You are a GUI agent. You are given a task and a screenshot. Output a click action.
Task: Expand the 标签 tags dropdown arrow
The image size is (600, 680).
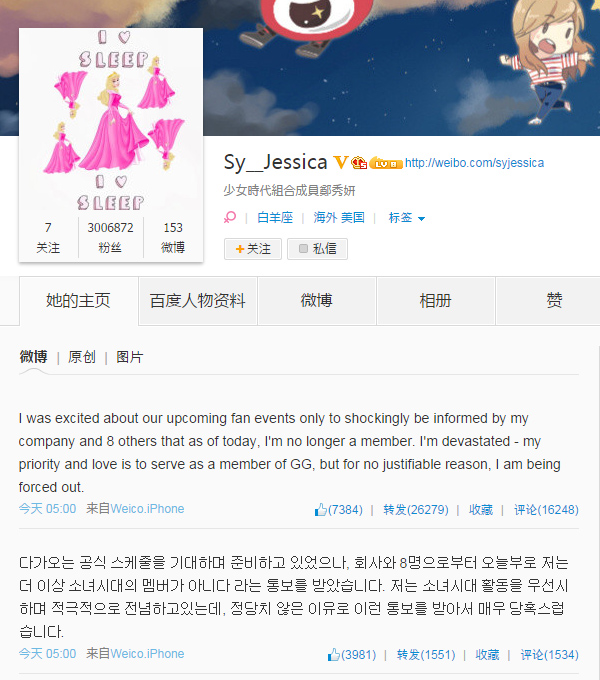(421, 219)
